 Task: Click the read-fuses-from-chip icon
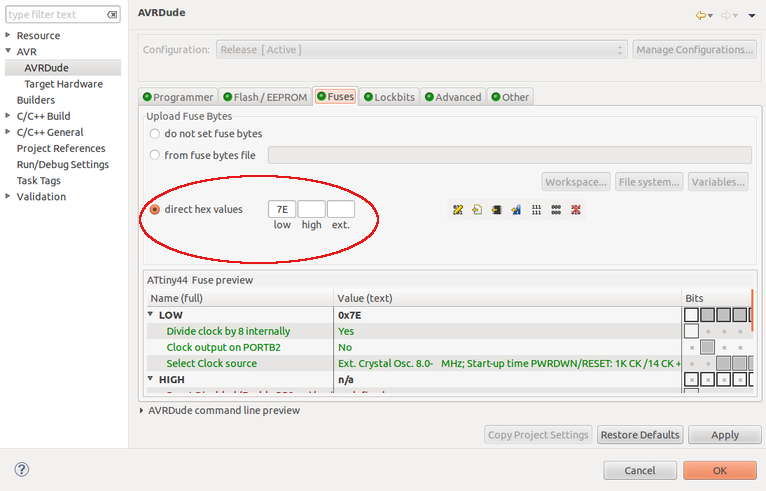496,210
